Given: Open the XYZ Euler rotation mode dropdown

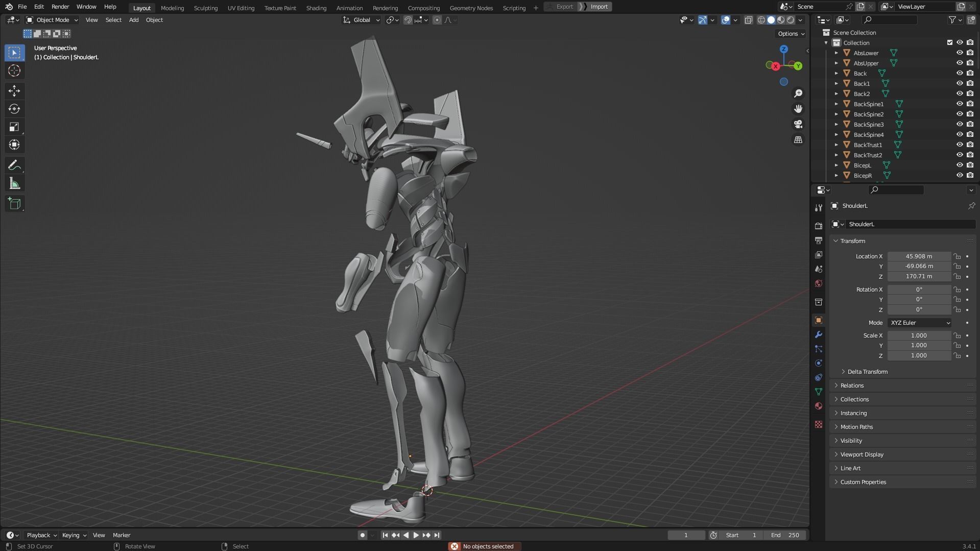Looking at the screenshot, I should (919, 323).
